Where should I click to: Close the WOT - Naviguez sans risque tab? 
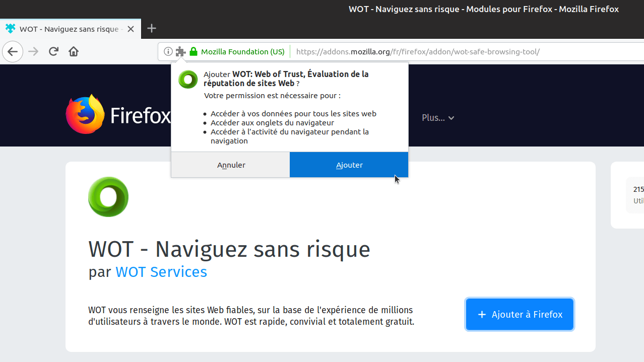[131, 29]
